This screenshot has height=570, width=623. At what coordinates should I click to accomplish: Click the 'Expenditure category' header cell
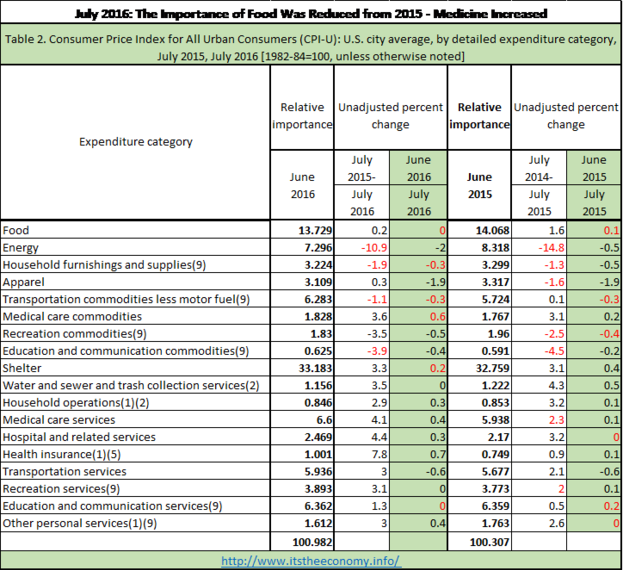coord(135,142)
